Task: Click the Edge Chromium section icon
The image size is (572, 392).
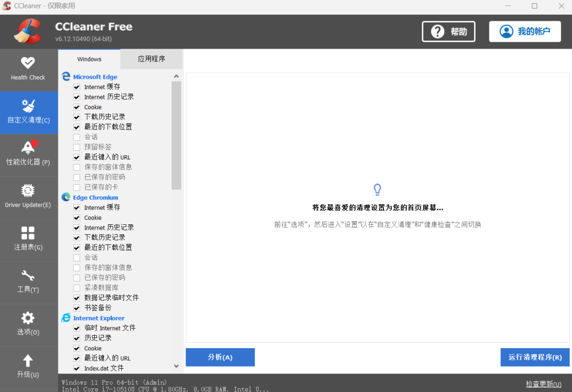Action: 66,197
